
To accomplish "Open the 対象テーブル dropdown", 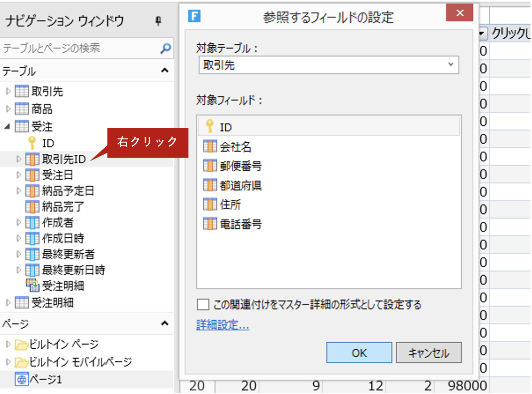I will 450,65.
